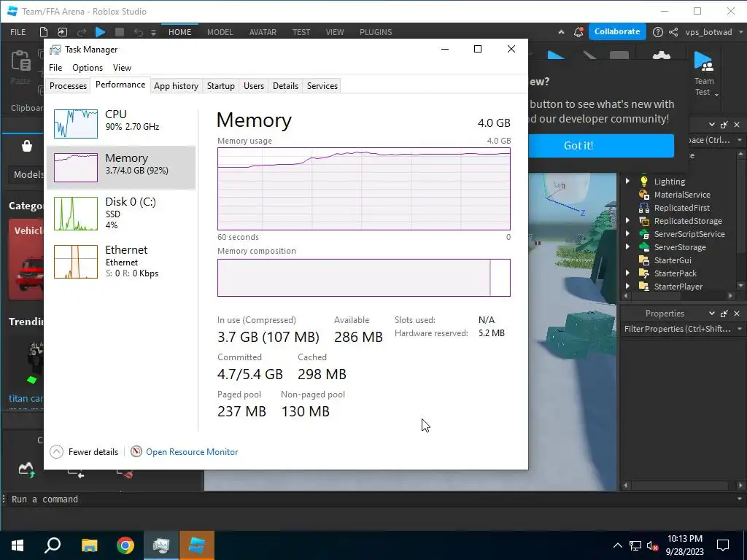Click the ReplicatedFirst icon in Explorer
Screen dimensions: 747x560
(643, 208)
